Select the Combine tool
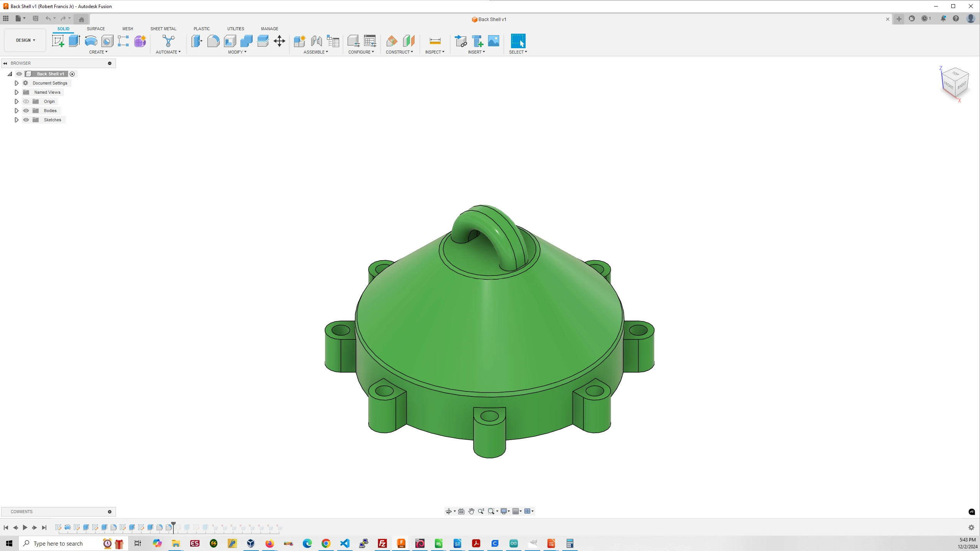Viewport: 980px width, 551px height. click(247, 41)
